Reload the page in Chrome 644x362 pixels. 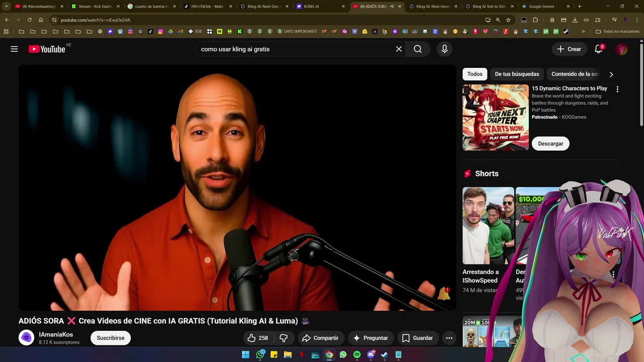29,20
